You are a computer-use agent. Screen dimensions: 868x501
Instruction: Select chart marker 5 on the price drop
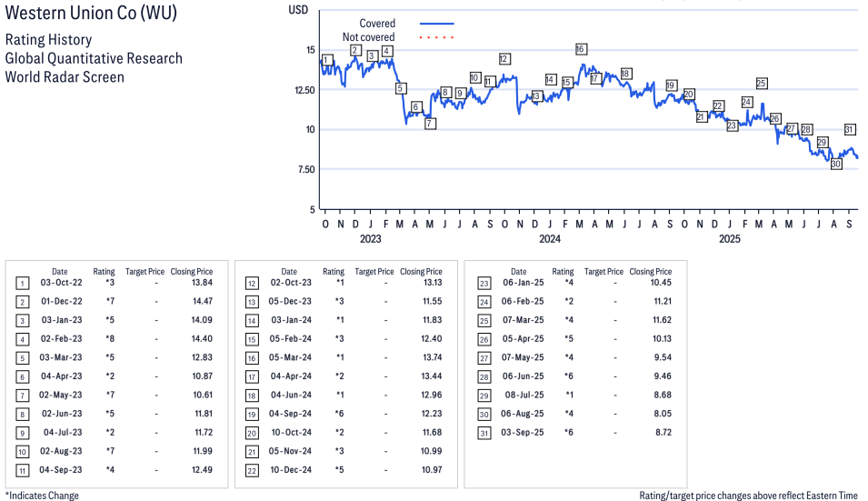(x=401, y=88)
